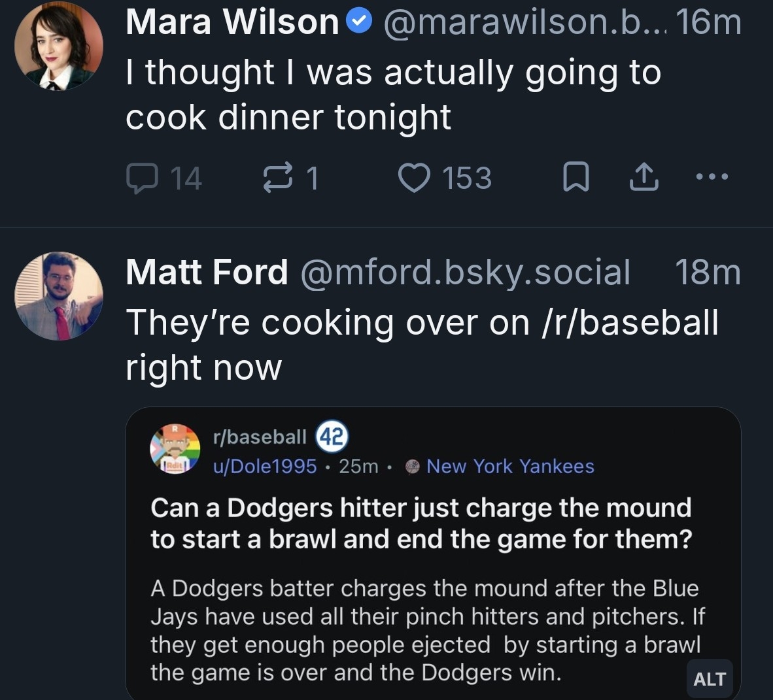Share Mara Wilson's post
The image size is (773, 700).
coord(643,178)
